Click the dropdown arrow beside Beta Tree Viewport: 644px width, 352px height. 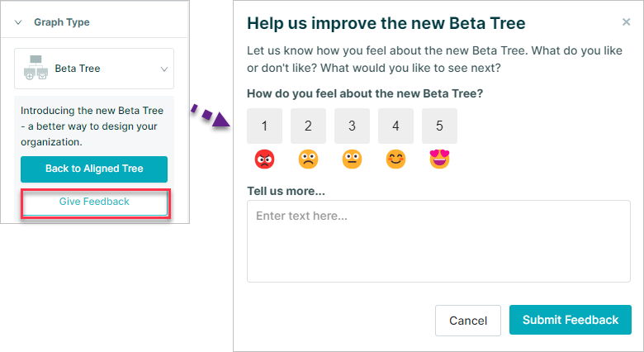[163, 69]
